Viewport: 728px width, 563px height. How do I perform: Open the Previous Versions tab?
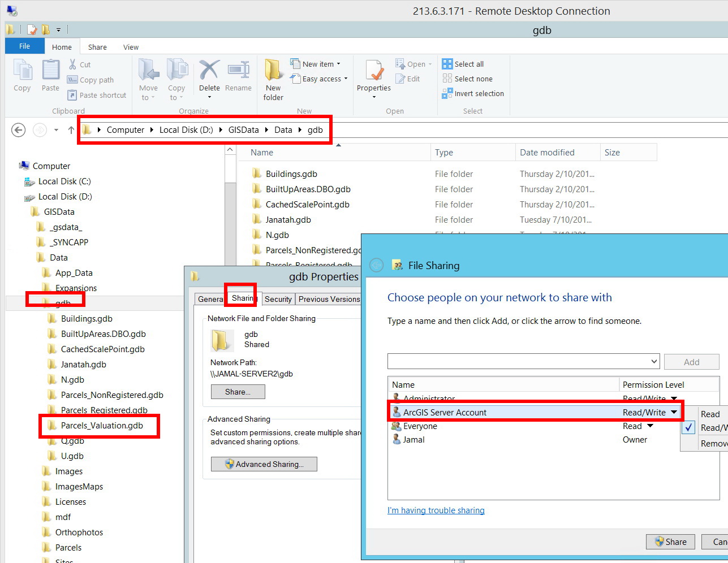click(x=329, y=299)
